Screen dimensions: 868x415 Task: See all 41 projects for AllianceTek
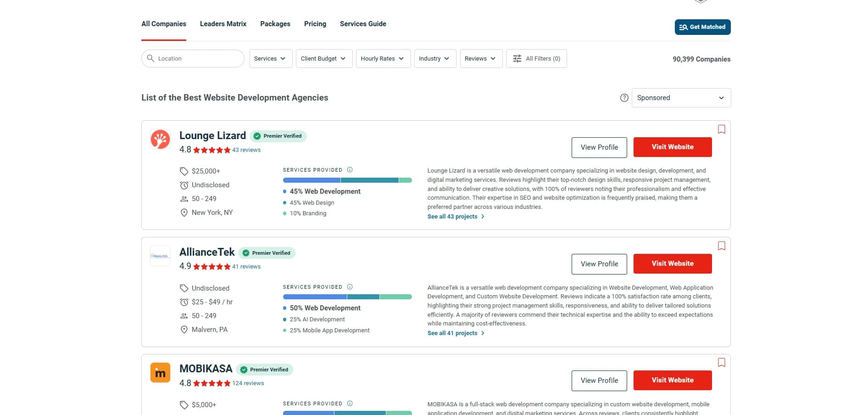click(x=456, y=333)
